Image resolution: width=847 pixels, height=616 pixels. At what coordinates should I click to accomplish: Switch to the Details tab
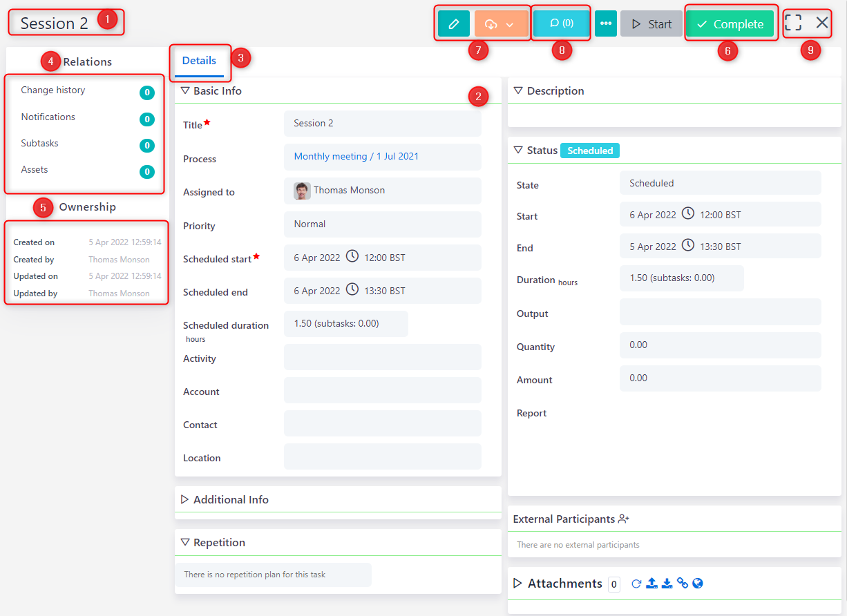tap(199, 61)
